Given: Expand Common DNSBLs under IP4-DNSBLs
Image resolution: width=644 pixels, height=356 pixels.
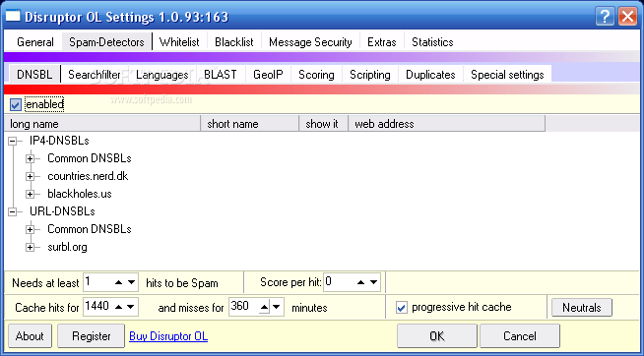Looking at the screenshot, I should tap(30, 158).
